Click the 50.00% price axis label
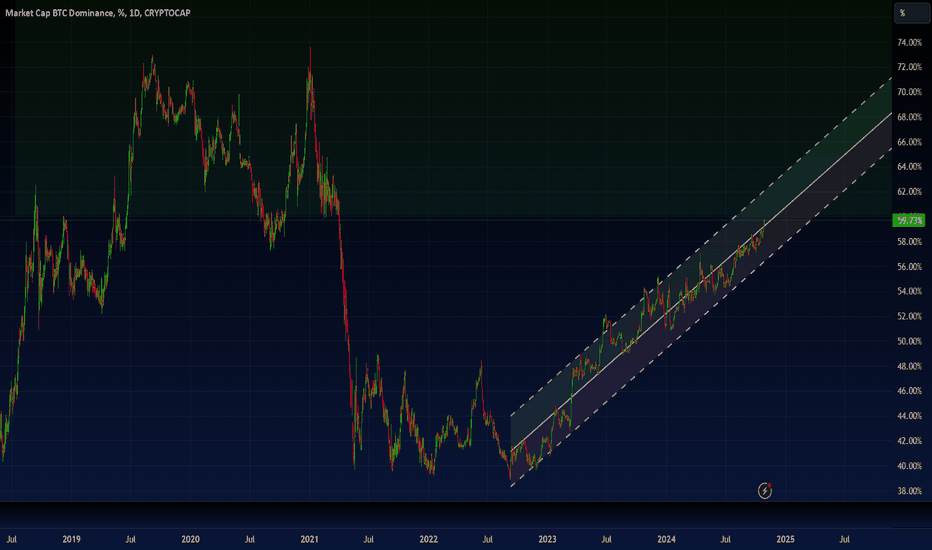 909,341
